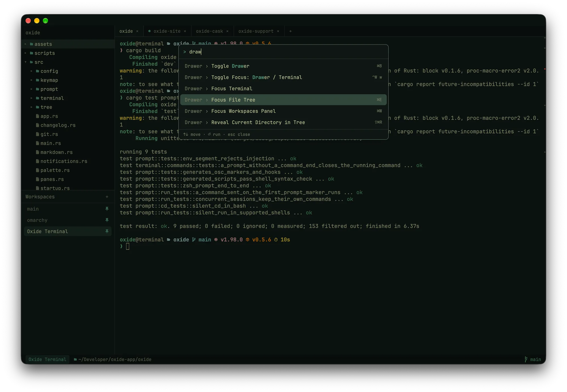Click the oxide drawer title
This screenshot has height=392, width=567.
[33, 33]
